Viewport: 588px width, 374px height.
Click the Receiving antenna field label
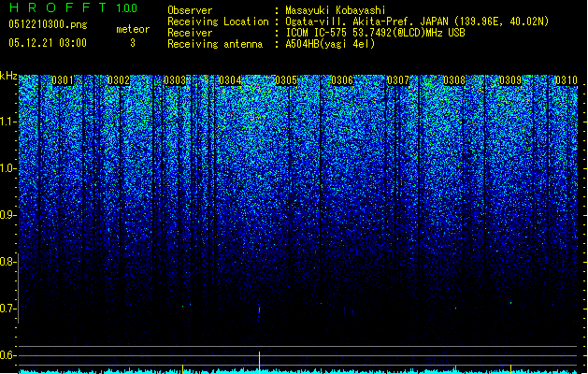tap(215, 44)
